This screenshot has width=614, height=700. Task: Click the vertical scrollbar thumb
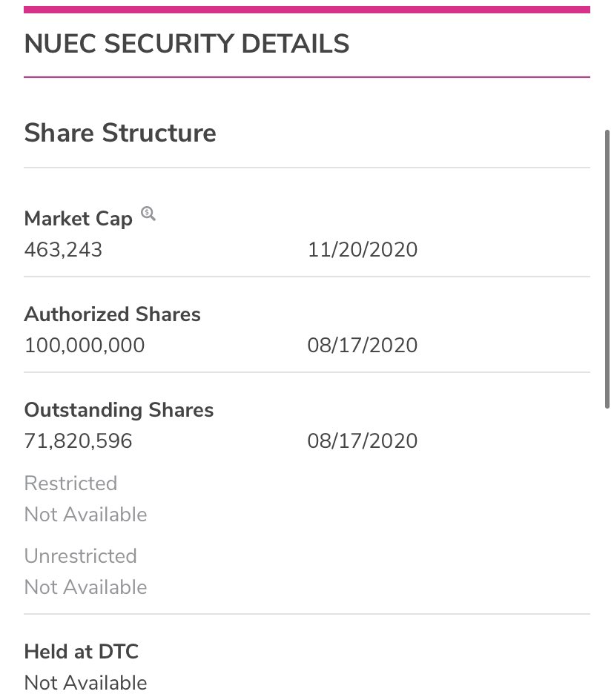607,268
